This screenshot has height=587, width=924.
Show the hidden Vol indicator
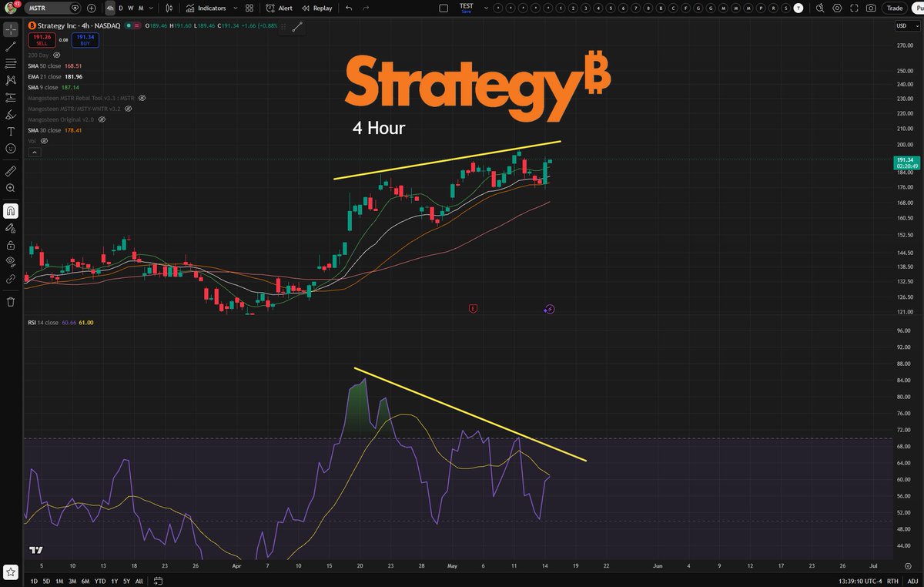click(x=44, y=142)
